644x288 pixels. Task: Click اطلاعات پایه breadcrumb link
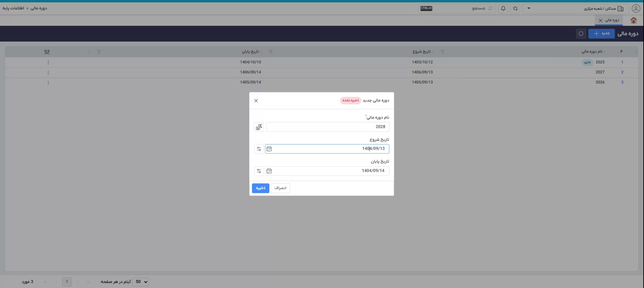(13, 8)
